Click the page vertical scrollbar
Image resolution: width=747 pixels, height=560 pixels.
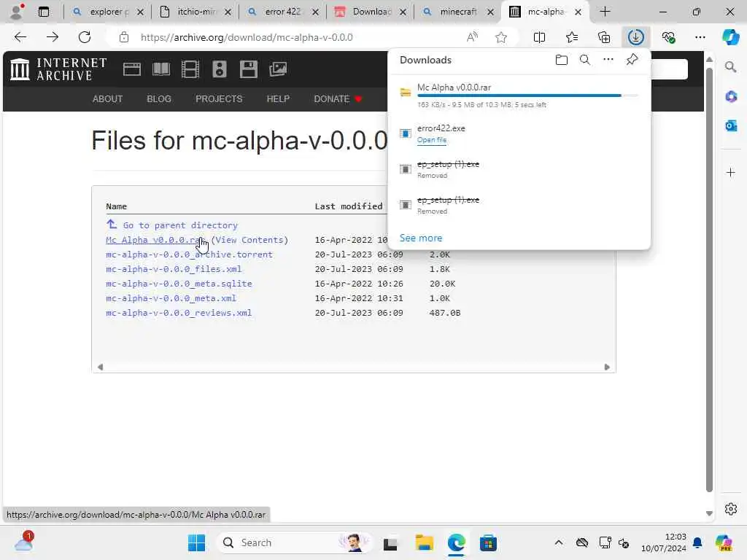[709, 280]
